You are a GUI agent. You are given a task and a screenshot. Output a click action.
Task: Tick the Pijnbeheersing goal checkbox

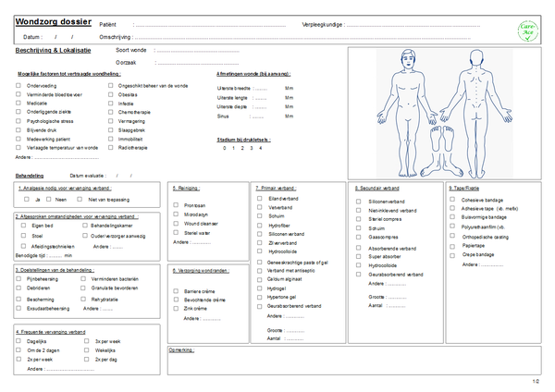18,277
